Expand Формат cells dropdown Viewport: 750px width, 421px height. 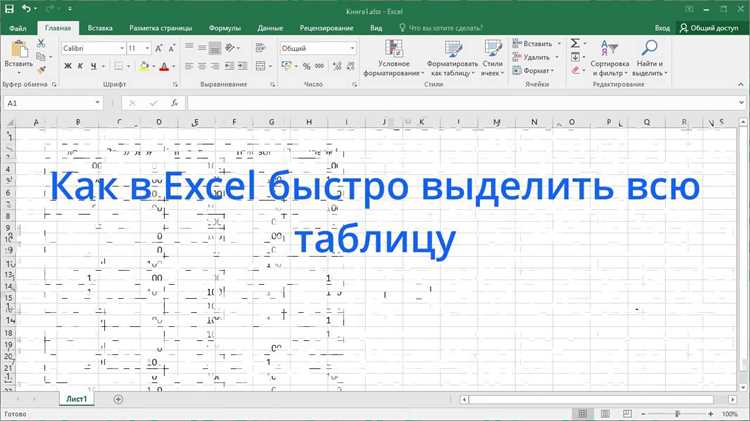coord(533,70)
